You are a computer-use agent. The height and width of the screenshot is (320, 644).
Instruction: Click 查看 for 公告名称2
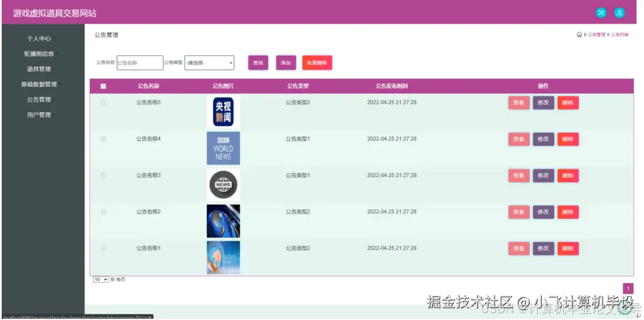coord(519,212)
